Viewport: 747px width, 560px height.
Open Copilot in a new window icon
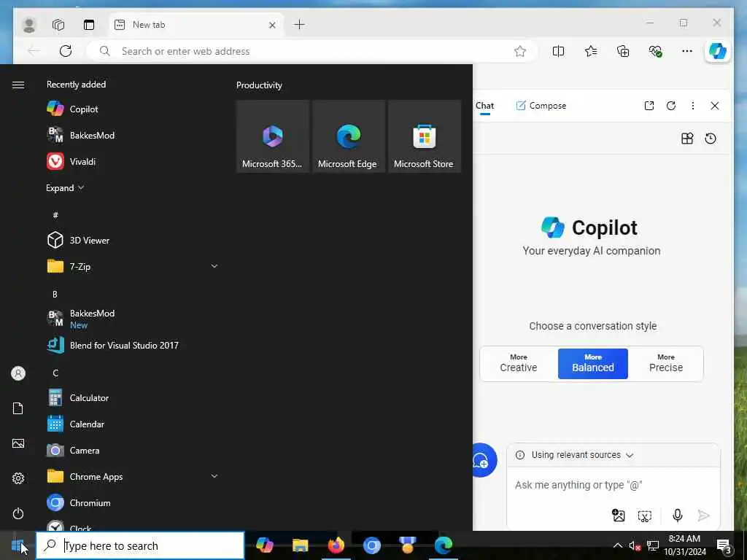(649, 106)
